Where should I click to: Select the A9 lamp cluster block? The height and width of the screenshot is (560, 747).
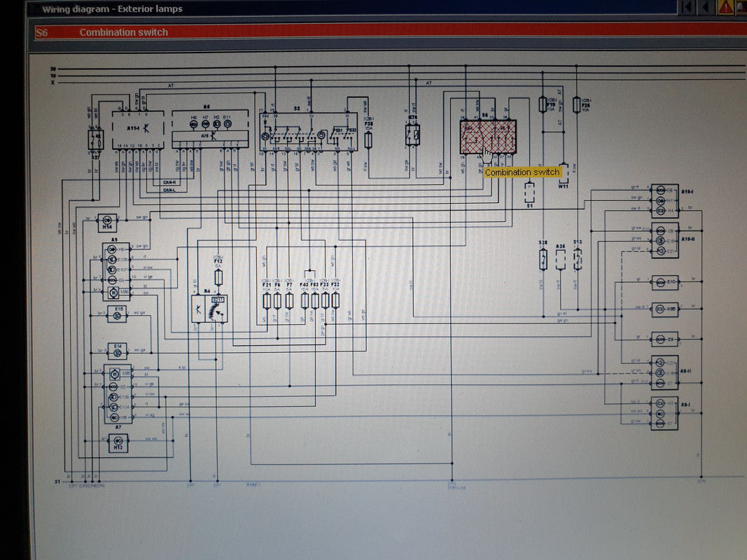116,272
